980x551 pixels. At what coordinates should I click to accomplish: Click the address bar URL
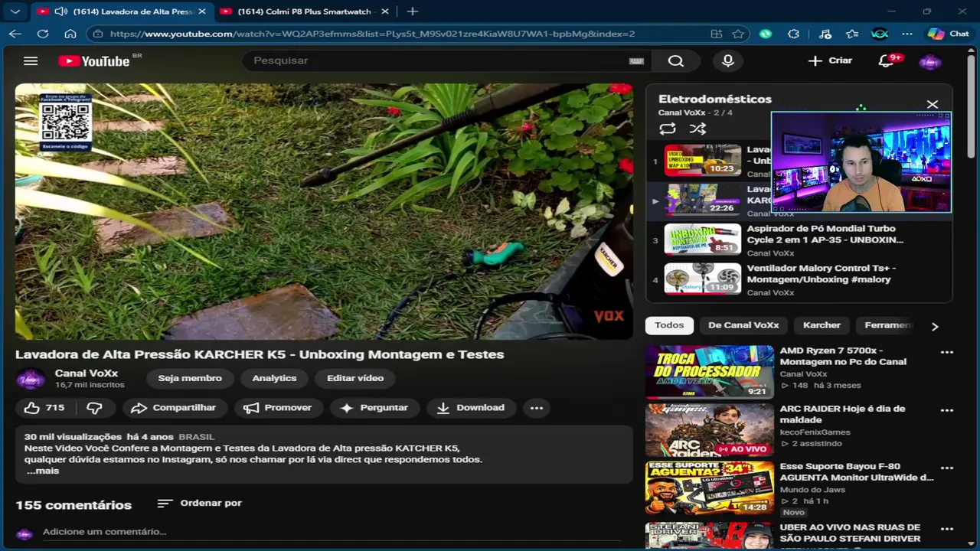[372, 34]
